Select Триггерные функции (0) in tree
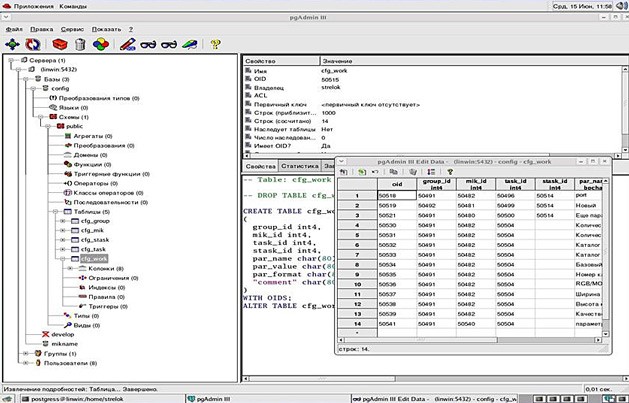 112,174
